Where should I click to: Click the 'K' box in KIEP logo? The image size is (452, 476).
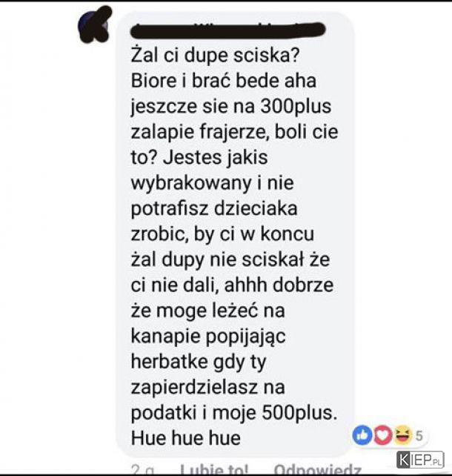[404, 460]
